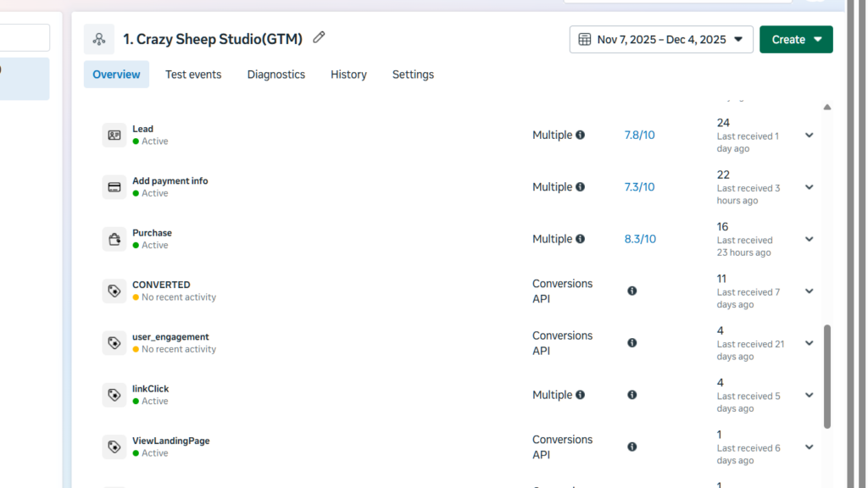Image resolution: width=868 pixels, height=488 pixels.
Task: Expand the Purchase event row details
Action: [x=809, y=239]
